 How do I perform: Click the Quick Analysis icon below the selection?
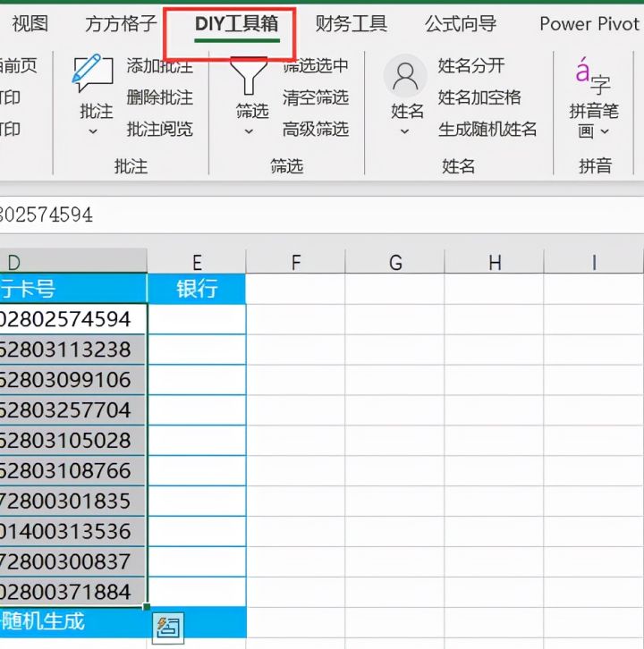coord(168,628)
